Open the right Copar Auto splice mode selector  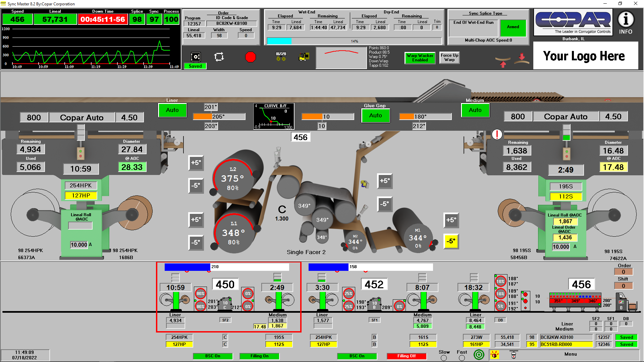[566, 117]
